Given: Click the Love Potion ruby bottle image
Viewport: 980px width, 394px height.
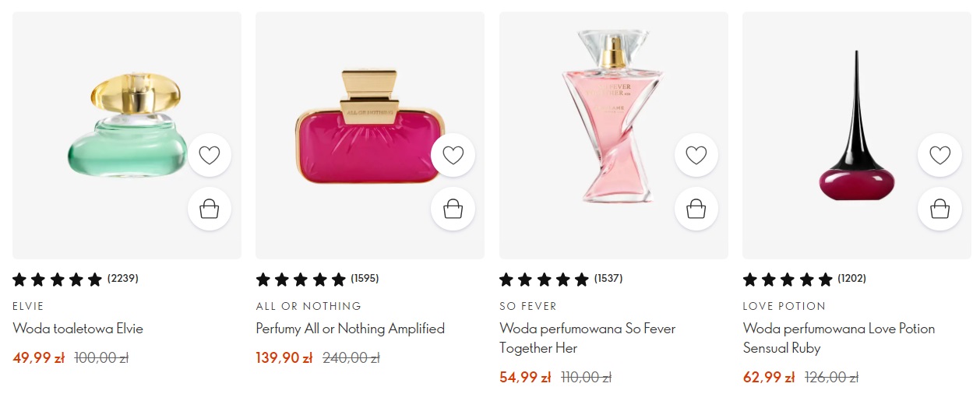Looking at the screenshot, I should (855, 132).
